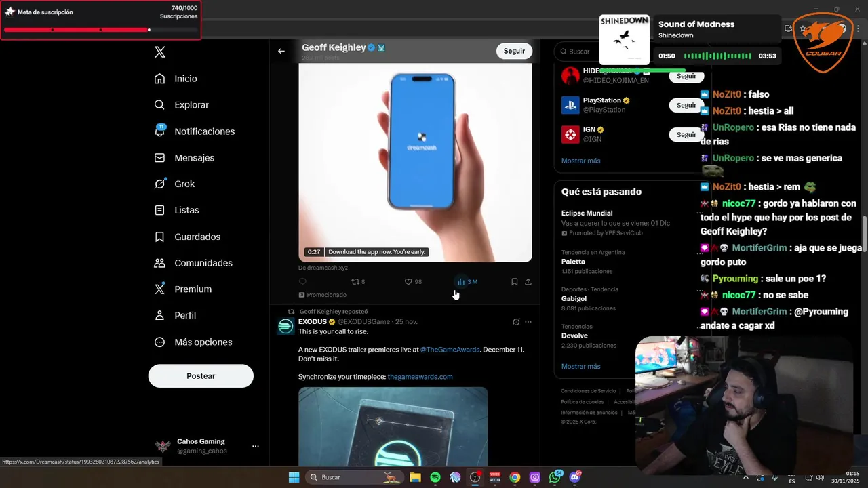Open the De dreamcash.xyz link
Viewport: 868px width, 488px height.
point(323,268)
